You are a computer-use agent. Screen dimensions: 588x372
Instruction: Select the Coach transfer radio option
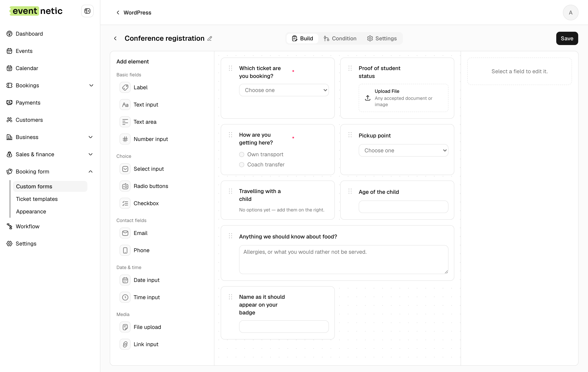[241, 165]
